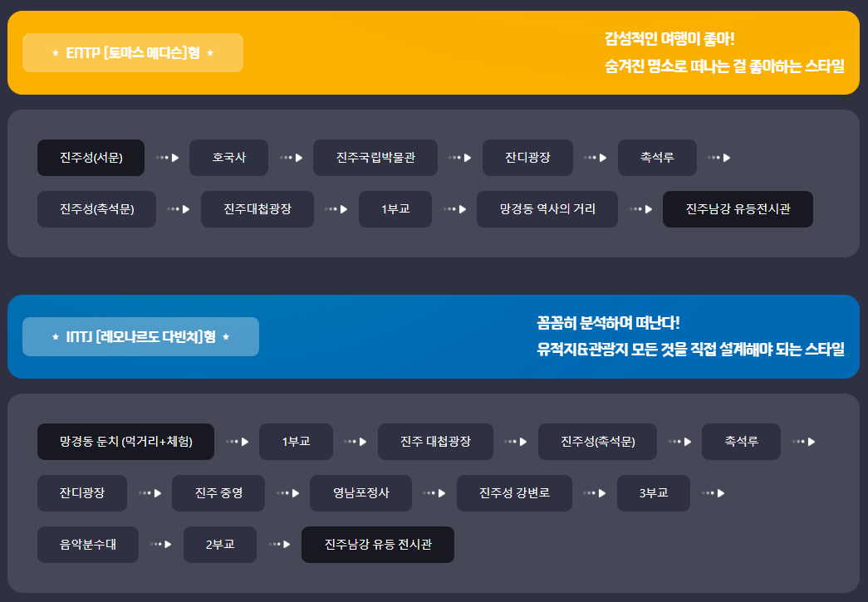
Task: Click the 진주남강 유등전시관 card
Action: click(738, 209)
